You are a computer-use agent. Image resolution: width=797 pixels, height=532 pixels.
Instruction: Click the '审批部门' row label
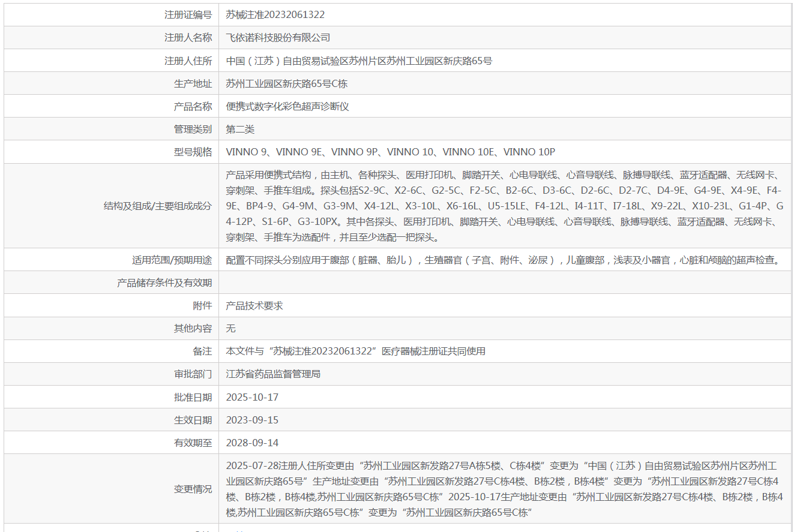click(x=193, y=374)
